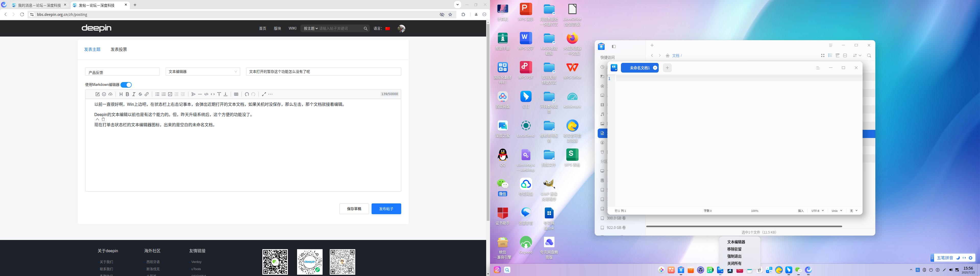Screen dimensions: 980x276
Task: Click the post title input field
Action: pyautogui.click(x=323, y=72)
